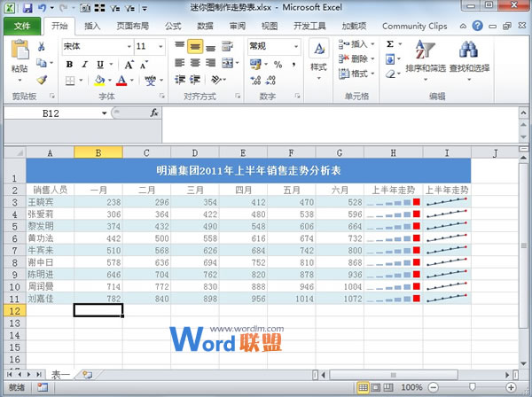Toggle bold formatting

[x=70, y=64]
